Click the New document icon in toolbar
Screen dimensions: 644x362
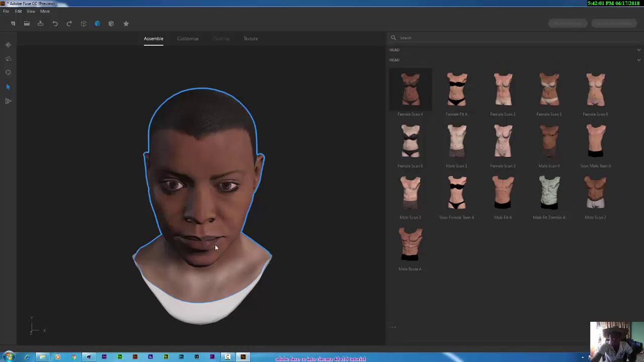13,24
